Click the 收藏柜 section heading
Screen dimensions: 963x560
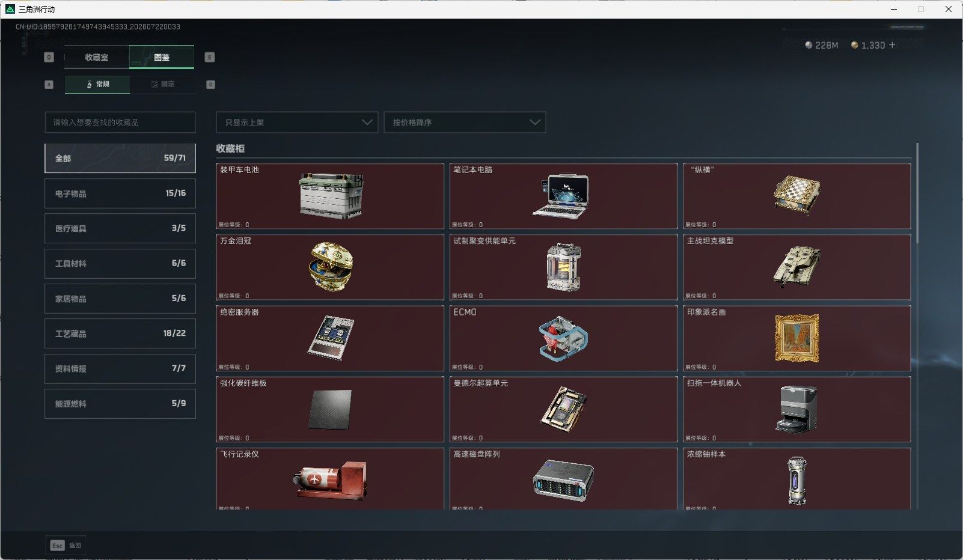pos(230,148)
